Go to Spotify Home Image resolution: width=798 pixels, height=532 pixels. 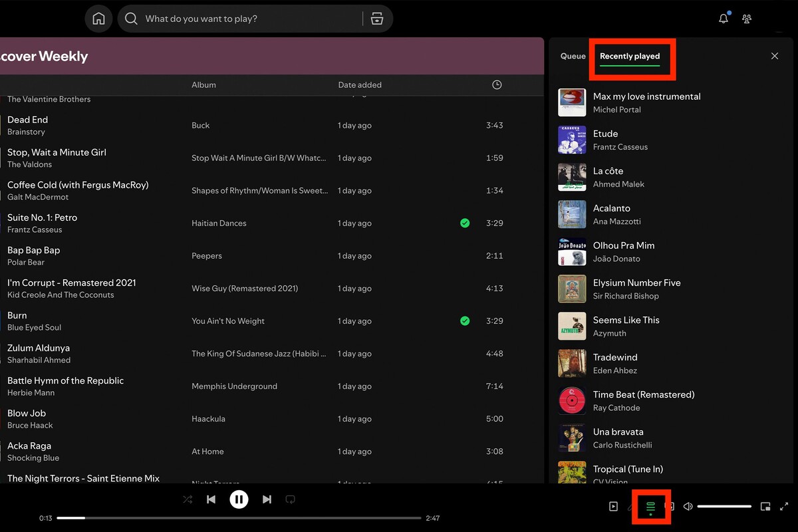click(x=98, y=19)
